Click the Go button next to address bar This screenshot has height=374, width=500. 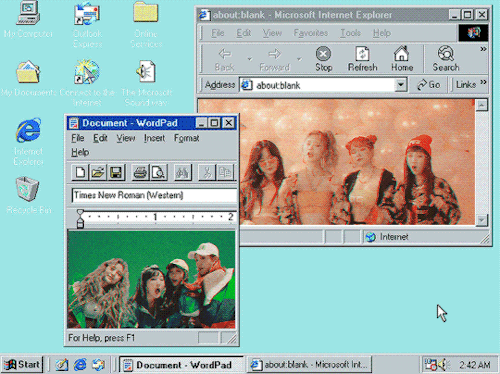pos(428,85)
